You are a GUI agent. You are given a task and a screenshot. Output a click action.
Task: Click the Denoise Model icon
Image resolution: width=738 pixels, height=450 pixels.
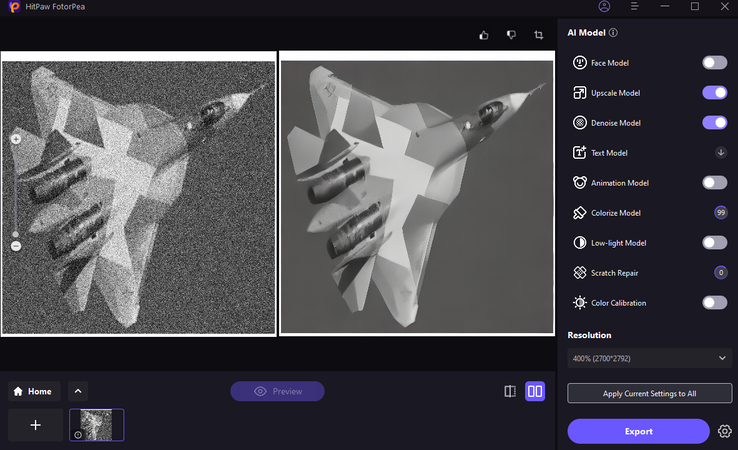579,123
